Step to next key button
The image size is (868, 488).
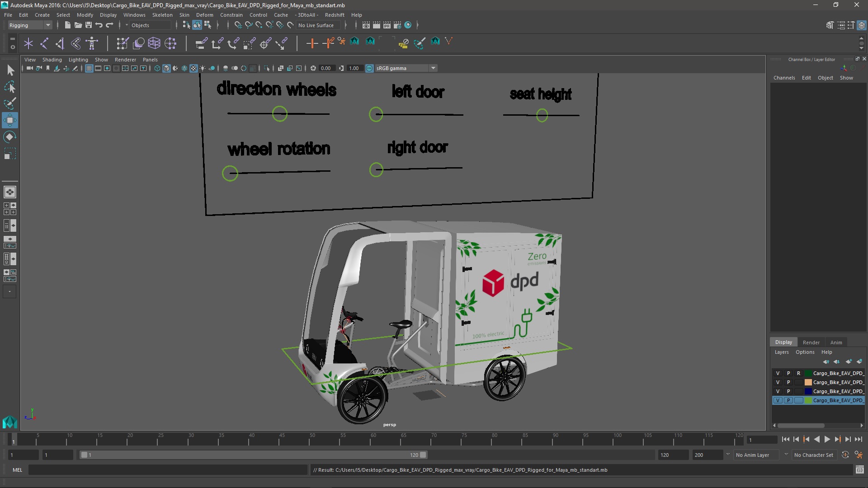pyautogui.click(x=838, y=439)
